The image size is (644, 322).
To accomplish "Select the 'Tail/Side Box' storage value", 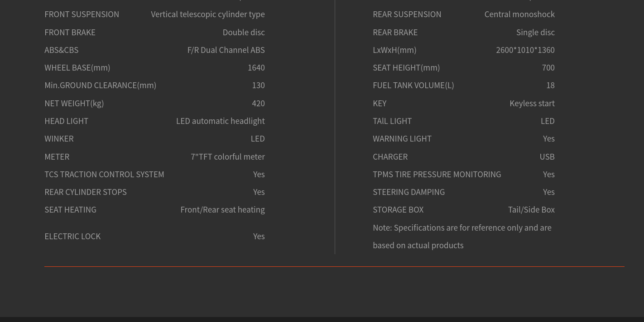I will [x=531, y=210].
